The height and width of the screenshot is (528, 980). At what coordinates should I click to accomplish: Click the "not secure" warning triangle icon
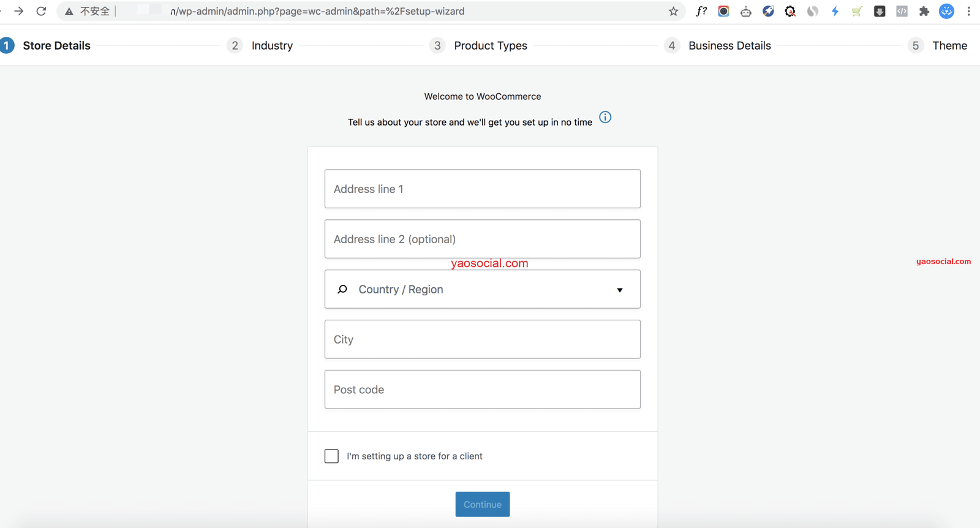(69, 11)
